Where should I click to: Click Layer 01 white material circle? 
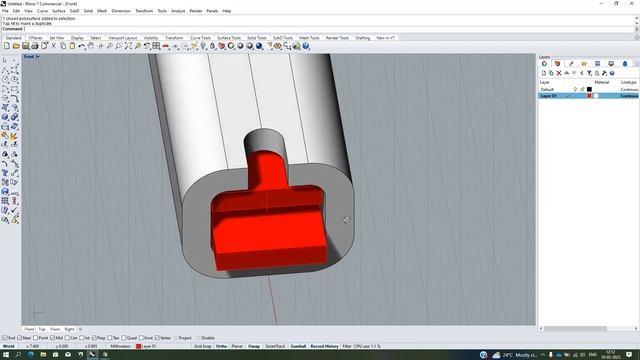(596, 96)
